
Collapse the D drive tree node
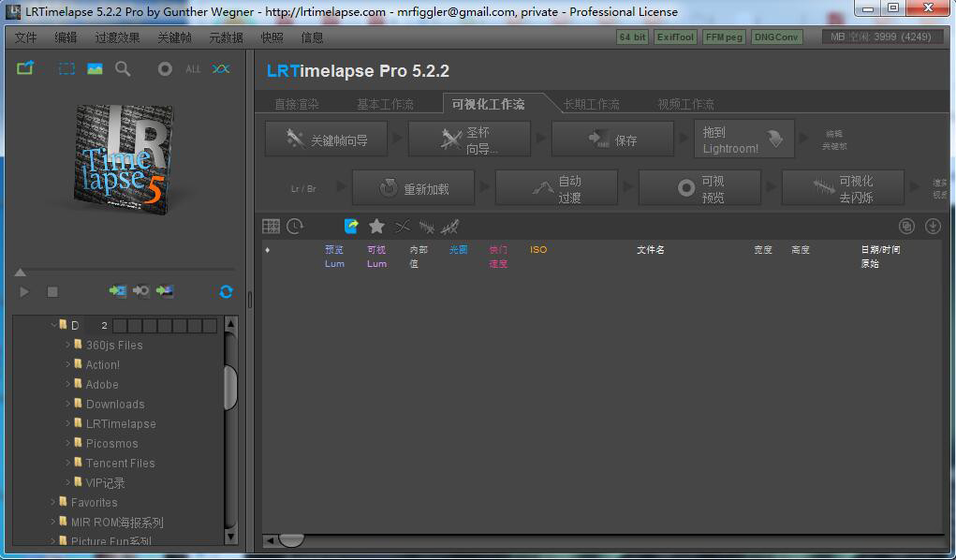coord(53,326)
